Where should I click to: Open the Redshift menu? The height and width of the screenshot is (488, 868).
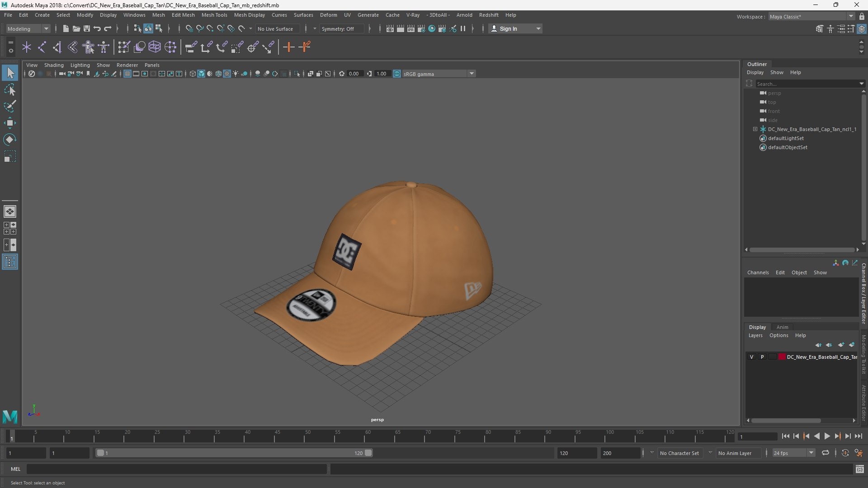[x=489, y=15]
